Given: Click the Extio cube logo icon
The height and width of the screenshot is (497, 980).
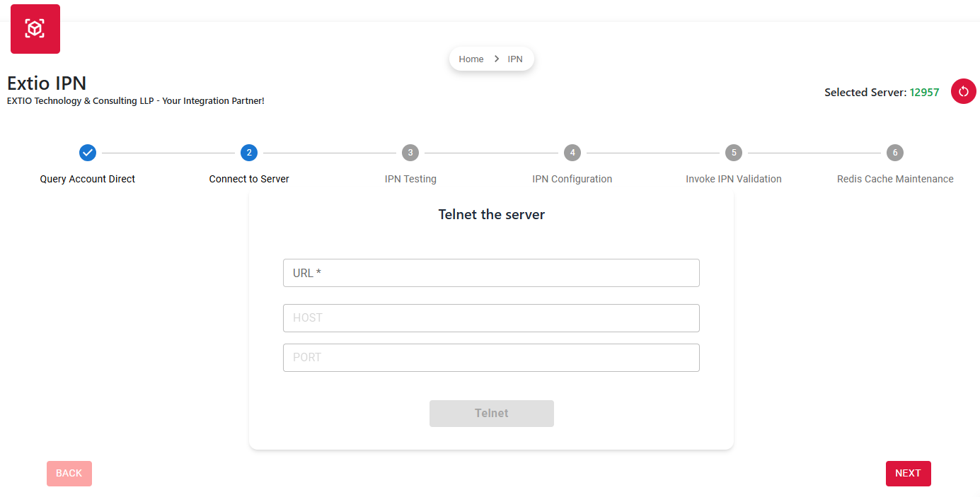Looking at the screenshot, I should point(35,29).
